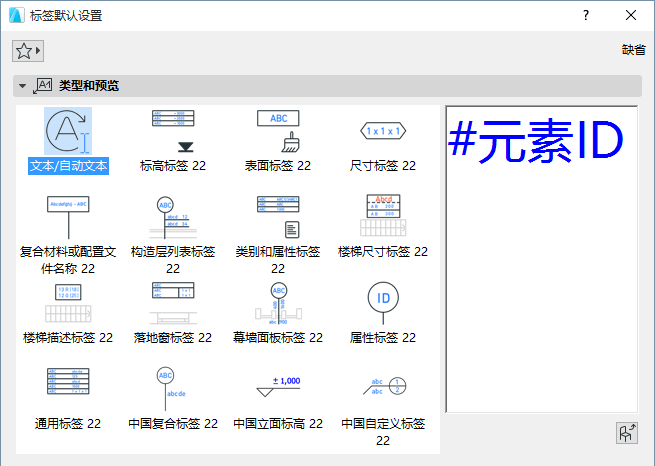The width and height of the screenshot is (655, 466).
Task: Click the 尺寸标签 22 caption text
Action: click(383, 166)
